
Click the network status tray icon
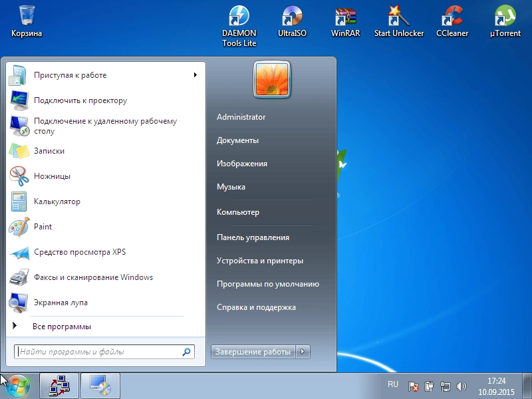[445, 386]
